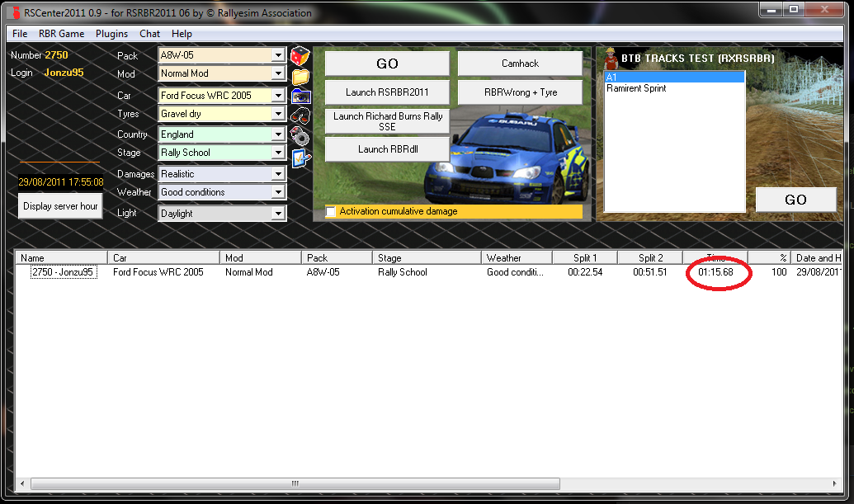This screenshot has height=504, width=854.
Task: Click the scrollbar left arrow
Action: 22,483
